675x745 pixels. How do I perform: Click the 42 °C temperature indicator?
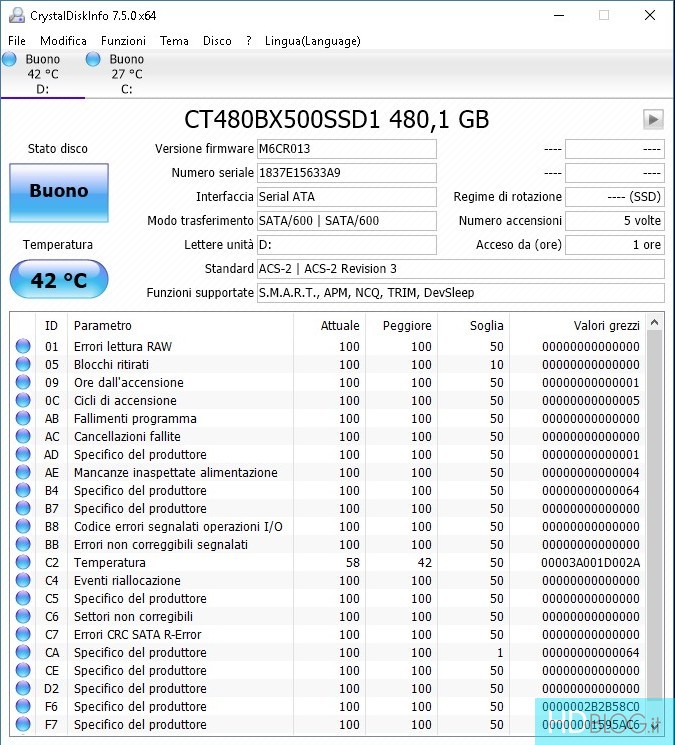58,280
